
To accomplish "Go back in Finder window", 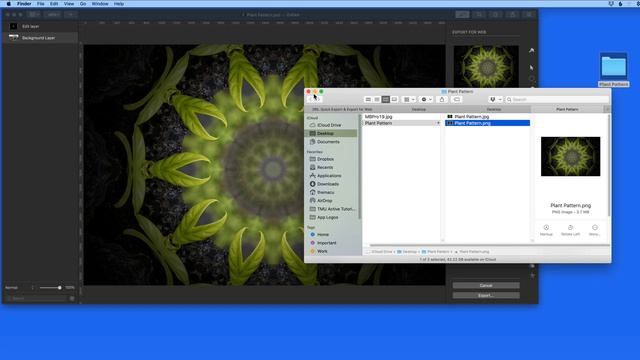I will coord(311,99).
